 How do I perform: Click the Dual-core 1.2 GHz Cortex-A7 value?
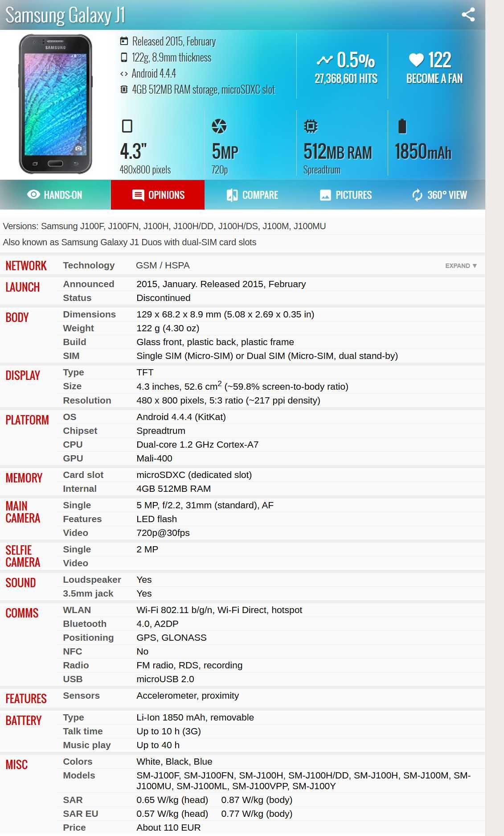click(x=197, y=445)
